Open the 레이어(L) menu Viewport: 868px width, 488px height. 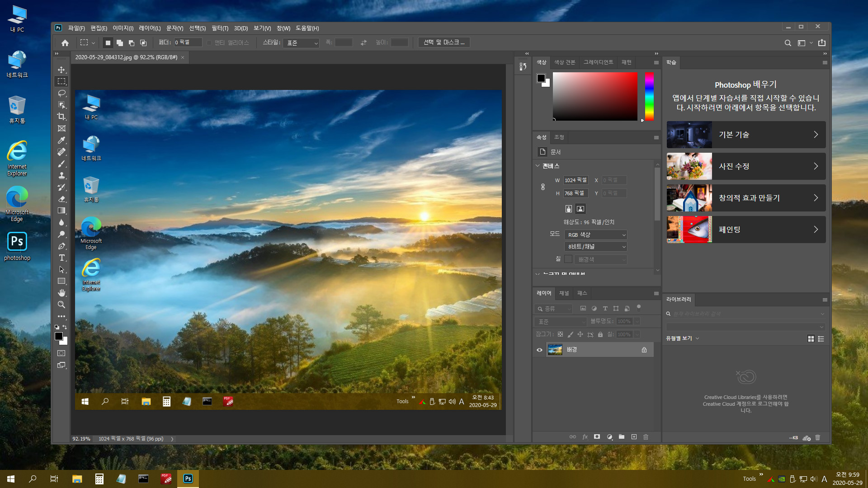(x=150, y=28)
